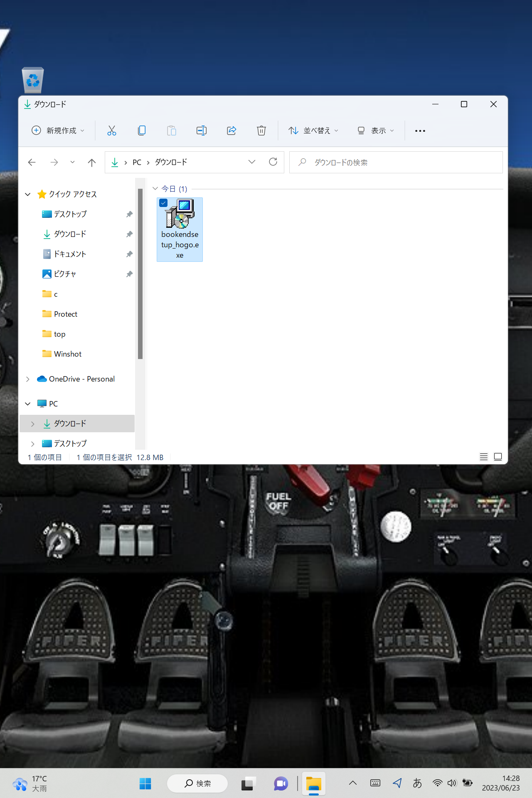Refresh the ダウンロード folder view
This screenshot has width=532, height=798.
coord(273,162)
